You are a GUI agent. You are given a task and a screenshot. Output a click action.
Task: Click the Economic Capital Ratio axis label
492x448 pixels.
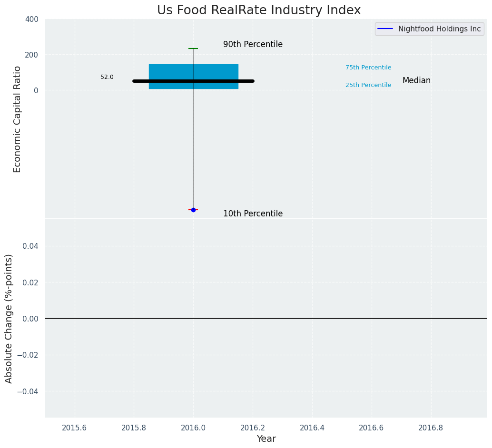(18, 119)
